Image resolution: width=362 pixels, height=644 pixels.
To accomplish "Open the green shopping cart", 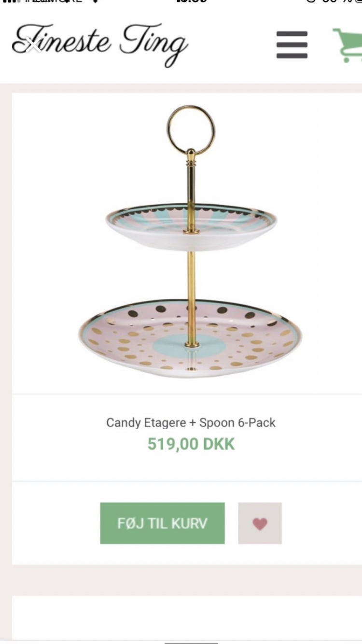I will tap(348, 45).
